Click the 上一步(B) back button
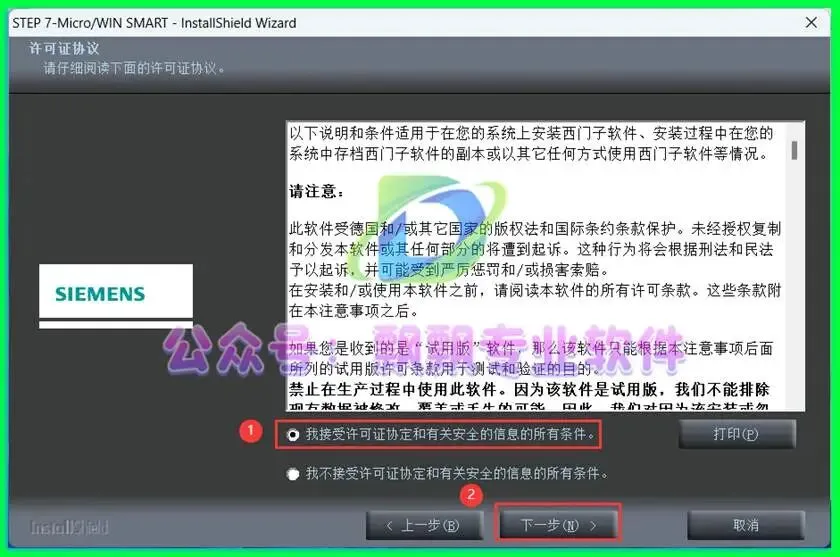 pyautogui.click(x=424, y=525)
